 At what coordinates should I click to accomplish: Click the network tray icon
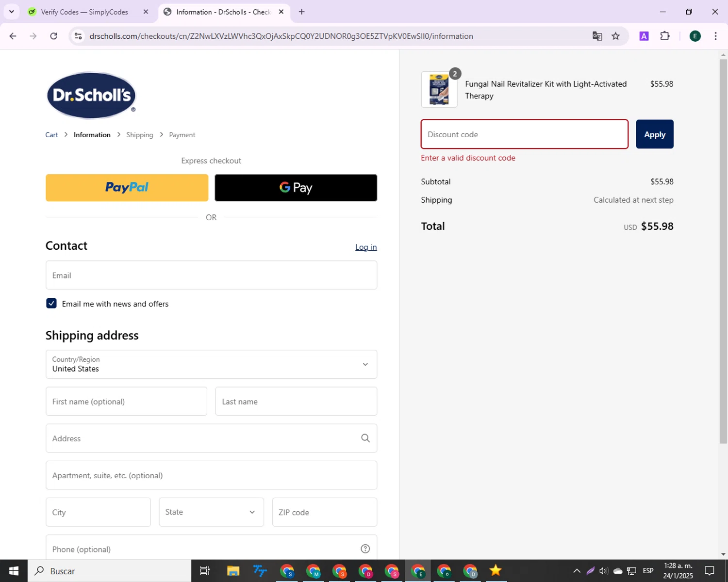631,571
